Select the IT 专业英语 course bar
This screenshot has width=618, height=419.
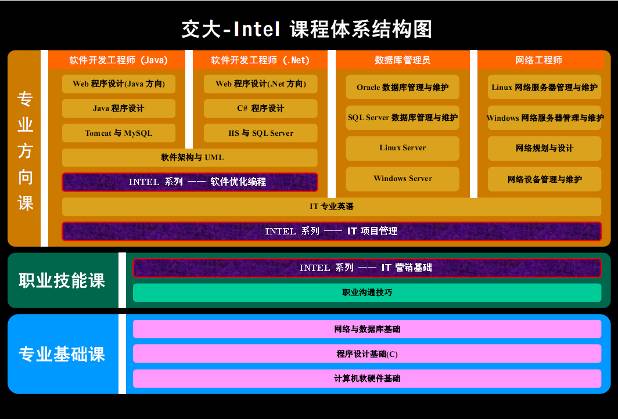click(x=331, y=206)
